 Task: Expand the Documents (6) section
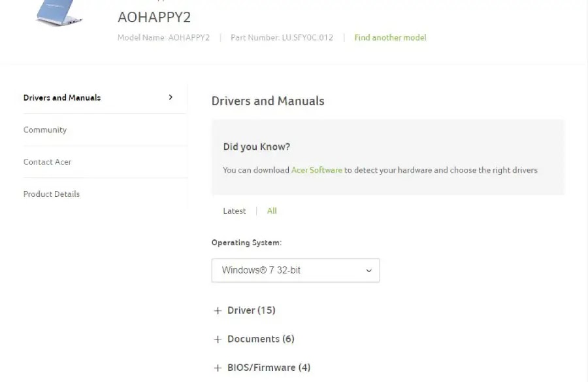click(254, 339)
